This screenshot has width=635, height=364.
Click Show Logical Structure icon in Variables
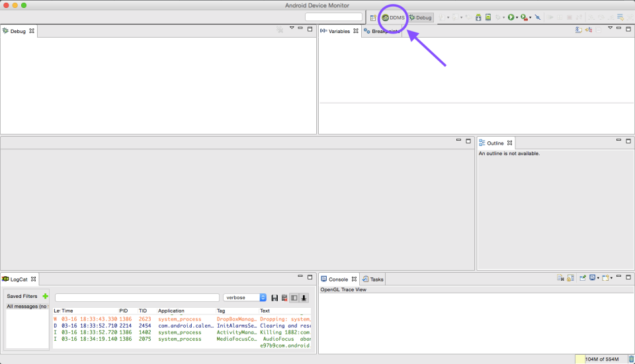click(589, 30)
